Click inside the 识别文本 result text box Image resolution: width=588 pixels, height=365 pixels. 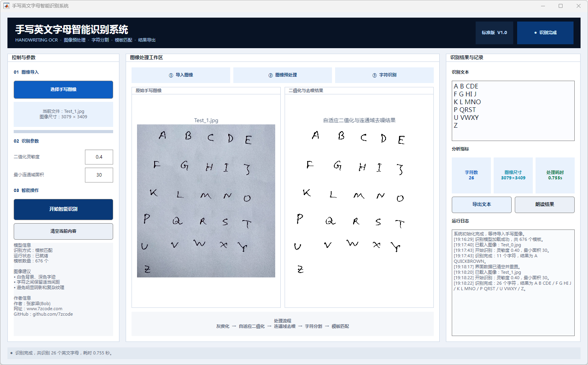(x=513, y=111)
